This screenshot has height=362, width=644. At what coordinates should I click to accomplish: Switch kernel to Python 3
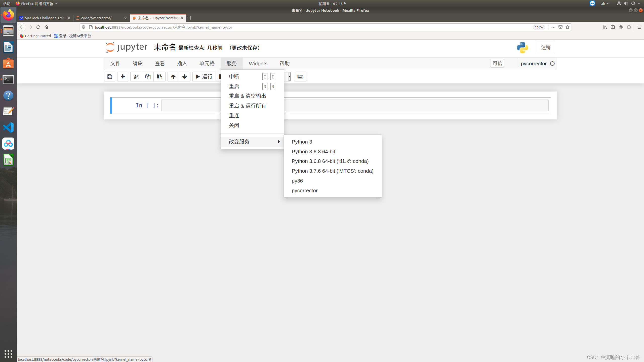pos(333,142)
